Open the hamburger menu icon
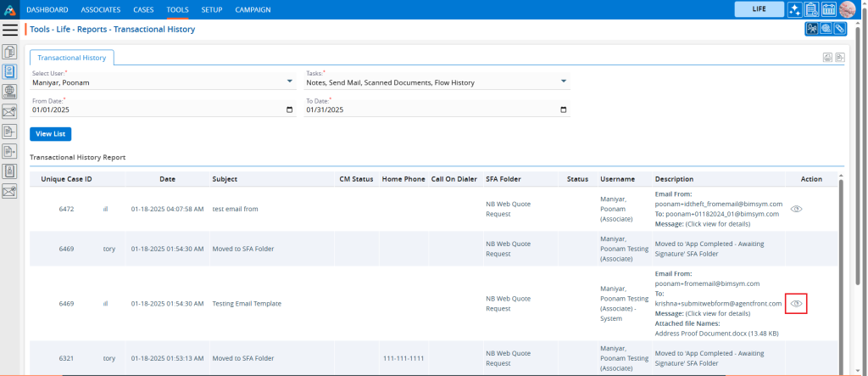The height and width of the screenshot is (376, 868). tap(10, 30)
